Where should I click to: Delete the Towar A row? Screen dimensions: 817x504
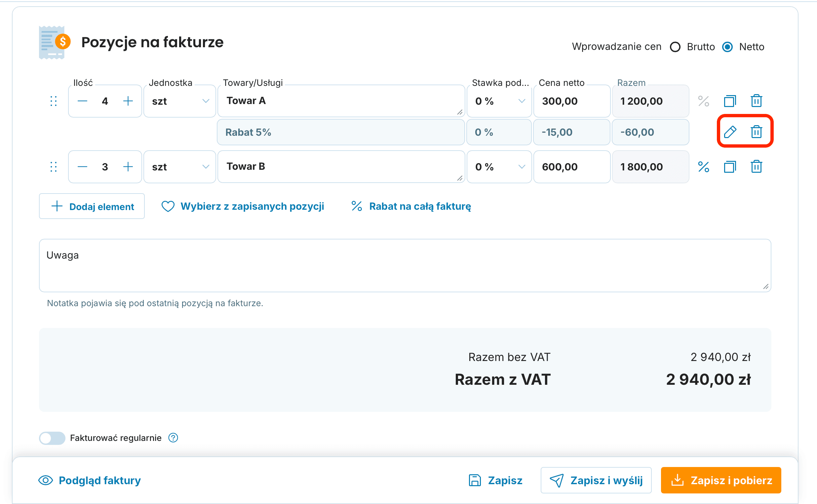756,101
